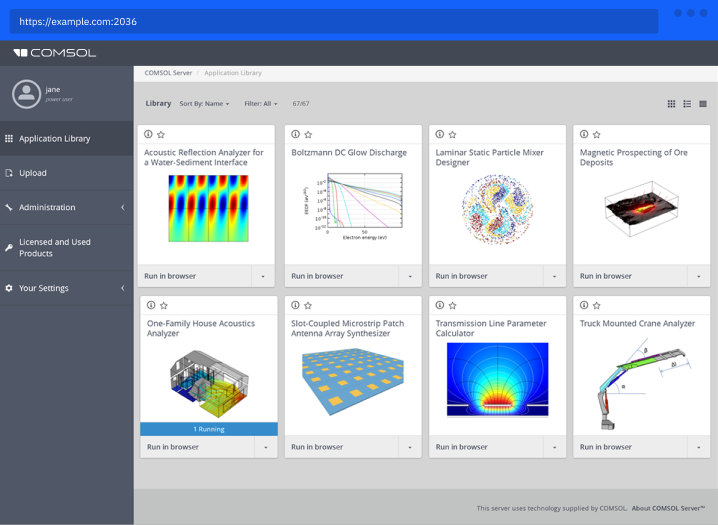Click the Your Settings gear icon

tap(9, 288)
